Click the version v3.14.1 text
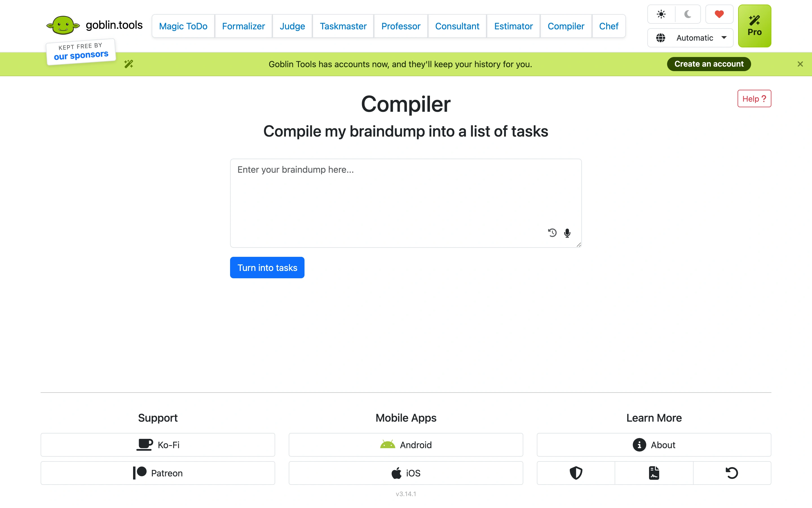The image size is (812, 508). (x=406, y=494)
